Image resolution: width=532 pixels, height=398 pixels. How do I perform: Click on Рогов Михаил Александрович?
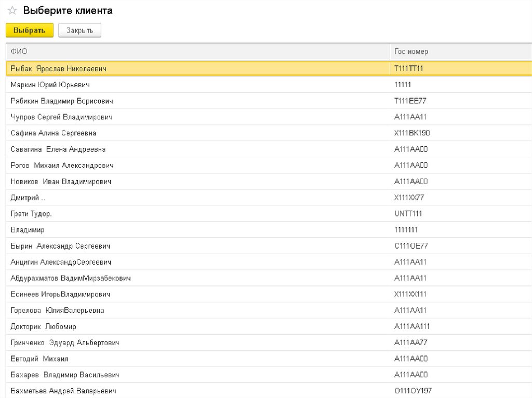[62, 165]
